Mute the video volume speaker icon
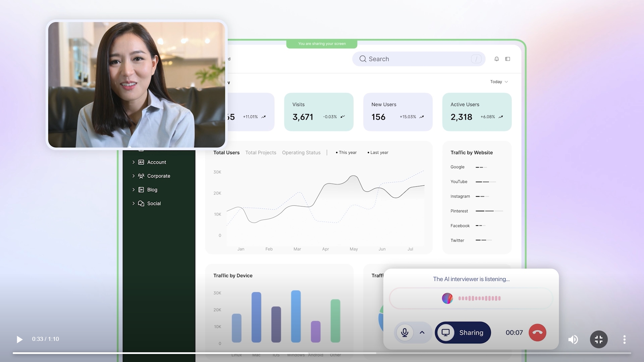The height and width of the screenshot is (362, 644). coord(573,340)
